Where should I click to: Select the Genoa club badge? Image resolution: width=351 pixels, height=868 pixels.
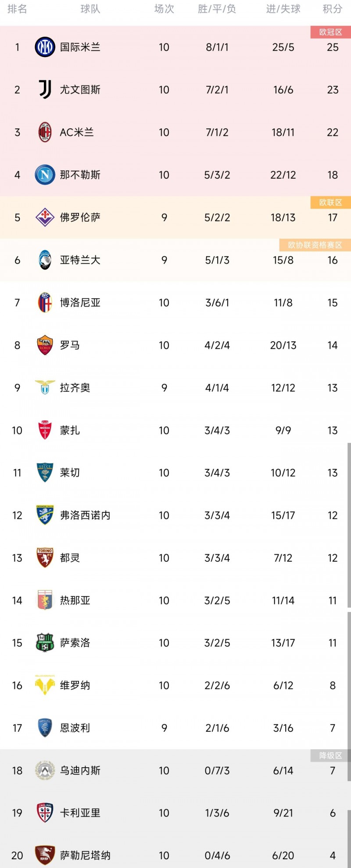45,600
